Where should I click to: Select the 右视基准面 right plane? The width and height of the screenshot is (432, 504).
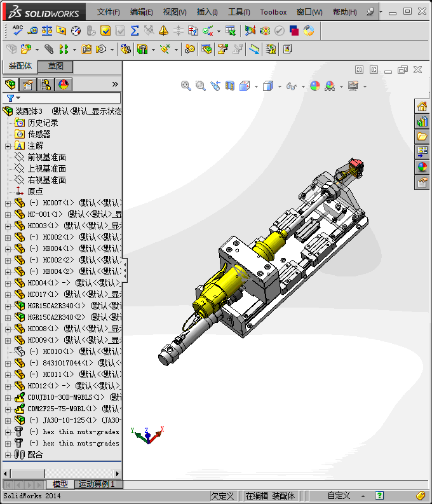tap(46, 180)
